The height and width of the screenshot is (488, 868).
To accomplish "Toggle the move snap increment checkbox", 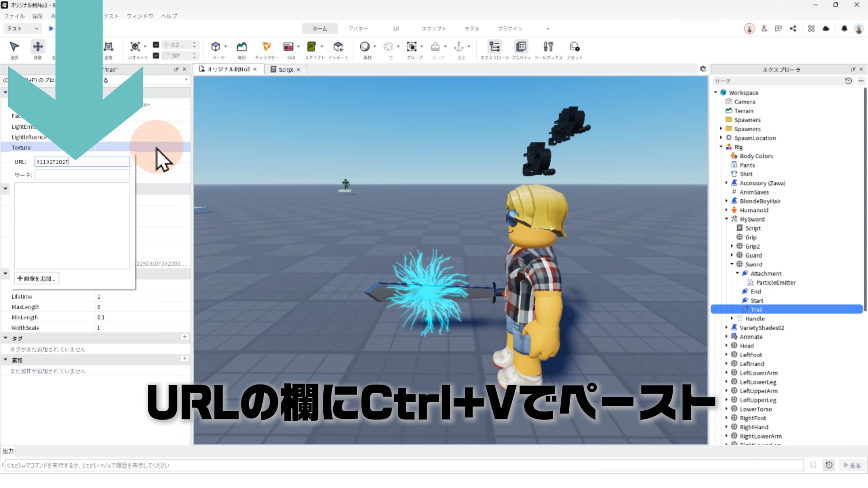I will coord(156,45).
